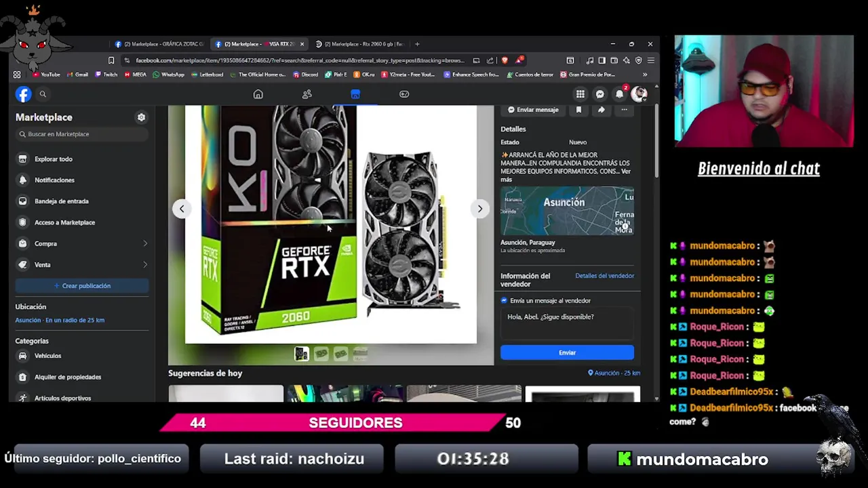
Task: Open Acceso a Marketplace
Action: 82,222
